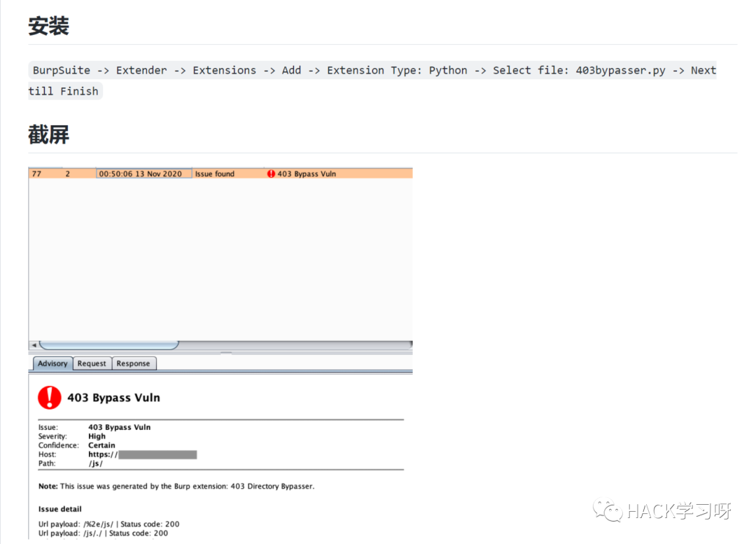Viewport: 756px width, 544px height.
Task: Click the large red 403 Bypass Vuln icon
Action: (x=50, y=398)
